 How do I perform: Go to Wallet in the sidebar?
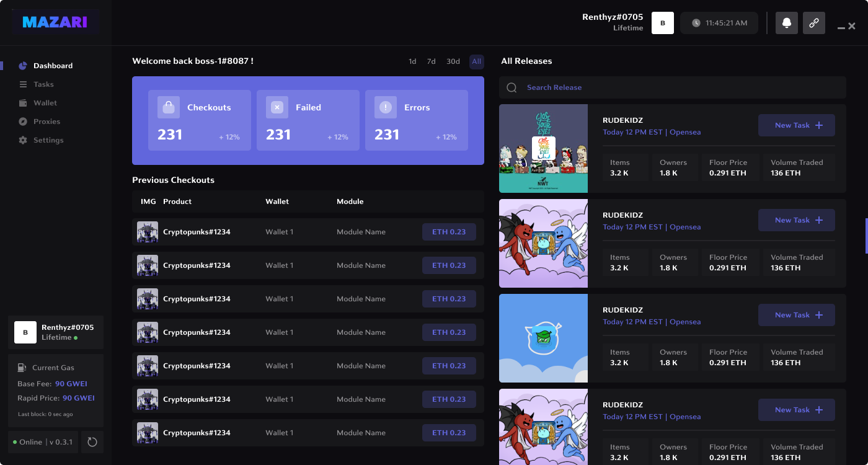[45, 103]
